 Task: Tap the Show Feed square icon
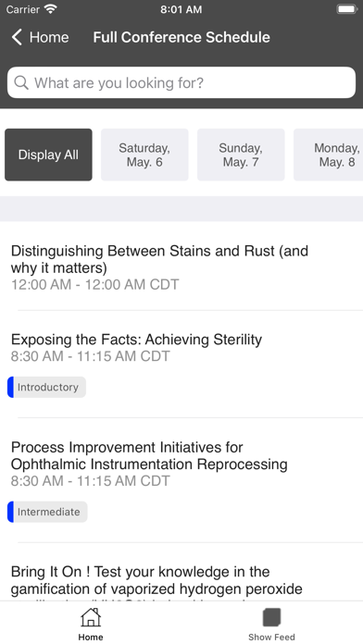[271, 617]
